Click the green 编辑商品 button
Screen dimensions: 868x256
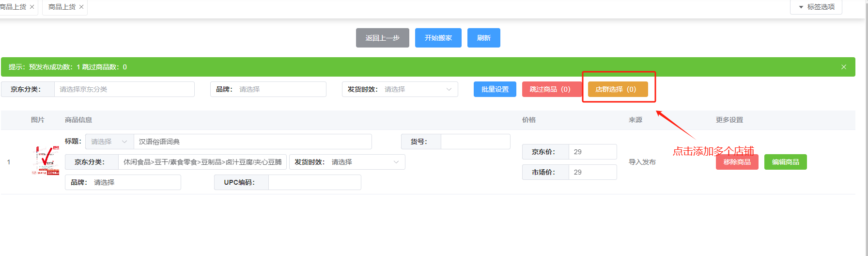coord(785,162)
